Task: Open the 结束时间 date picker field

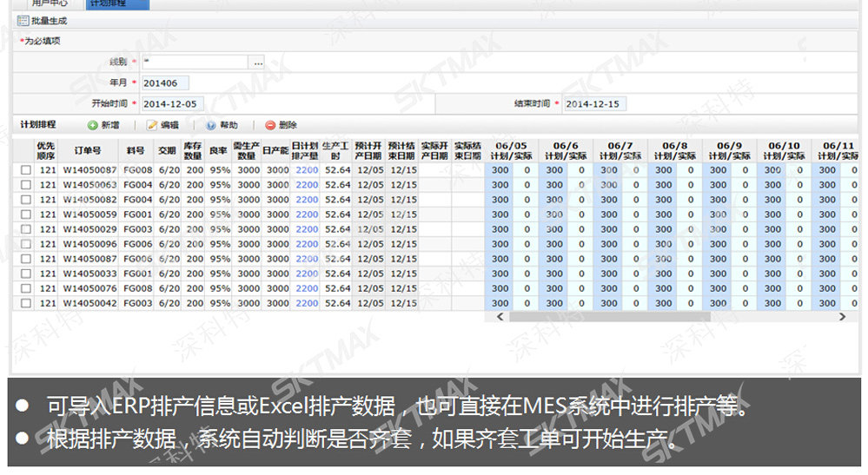Action: point(593,103)
